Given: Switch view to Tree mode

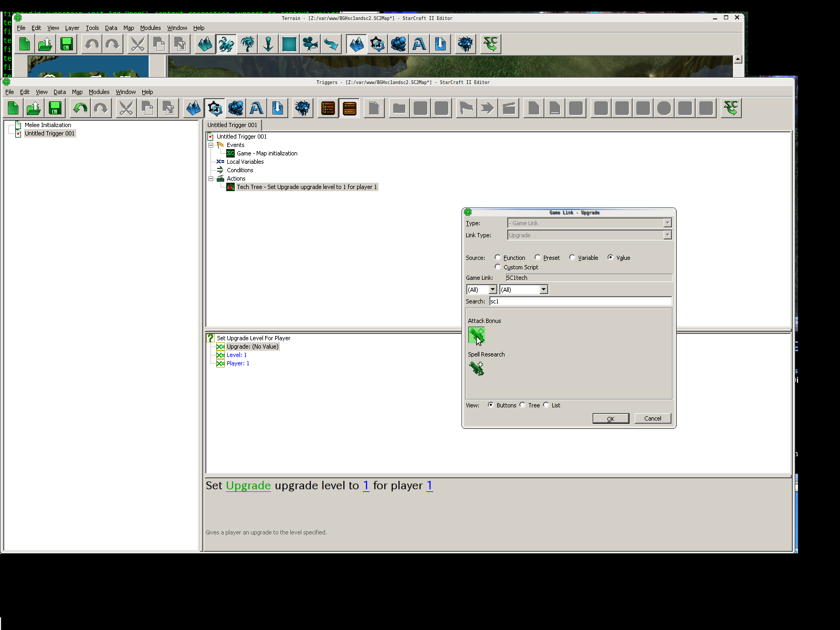Looking at the screenshot, I should pyautogui.click(x=522, y=405).
